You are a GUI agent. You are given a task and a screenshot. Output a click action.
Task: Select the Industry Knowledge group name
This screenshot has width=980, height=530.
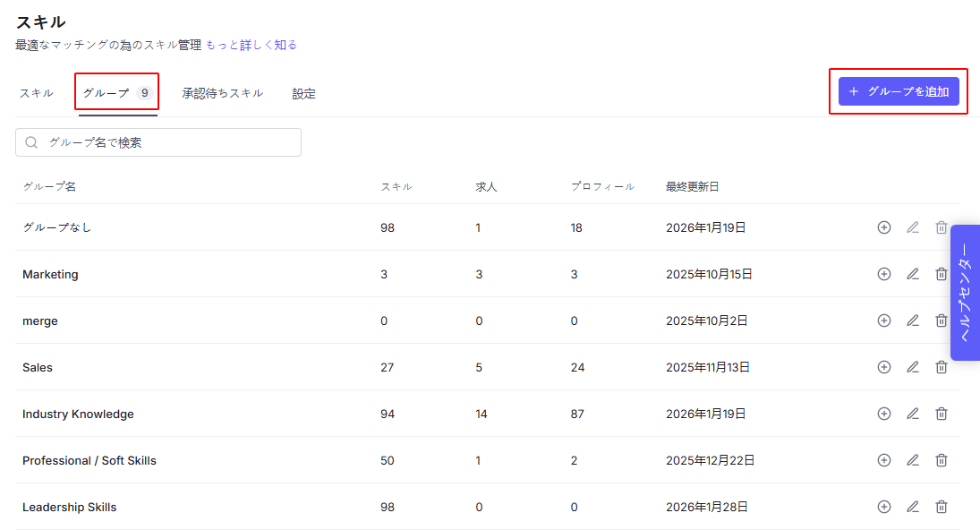pyautogui.click(x=78, y=415)
